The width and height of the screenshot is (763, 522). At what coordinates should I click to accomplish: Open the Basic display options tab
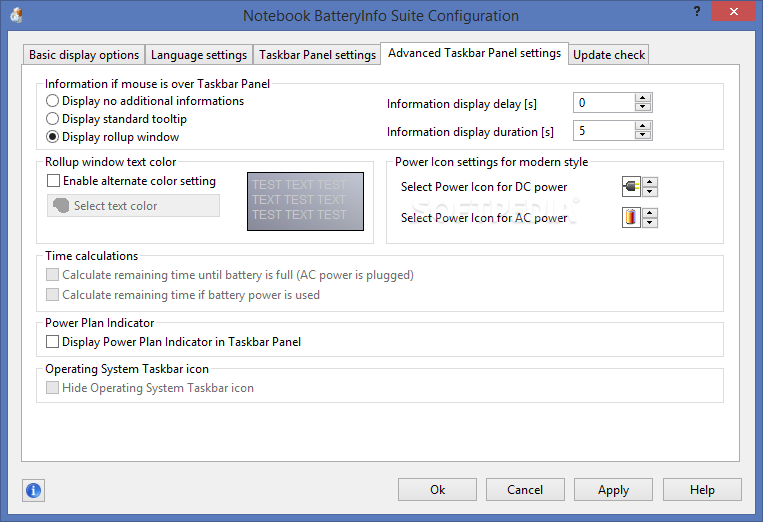click(84, 54)
